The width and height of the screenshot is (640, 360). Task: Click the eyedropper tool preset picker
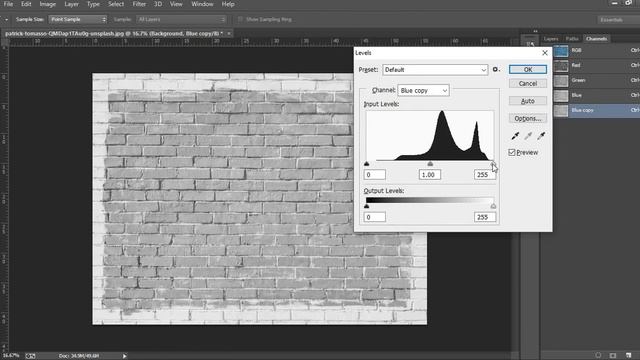(x=6, y=20)
